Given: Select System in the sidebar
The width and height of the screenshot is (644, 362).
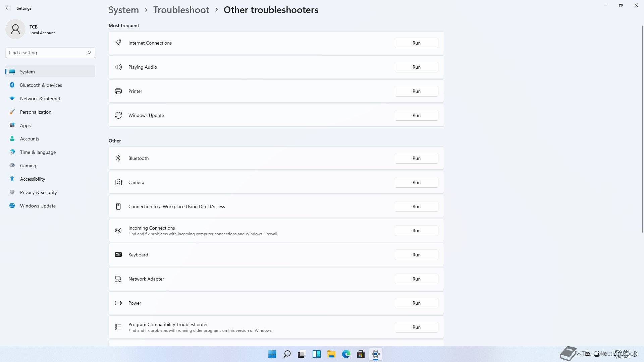Looking at the screenshot, I should click(50, 72).
